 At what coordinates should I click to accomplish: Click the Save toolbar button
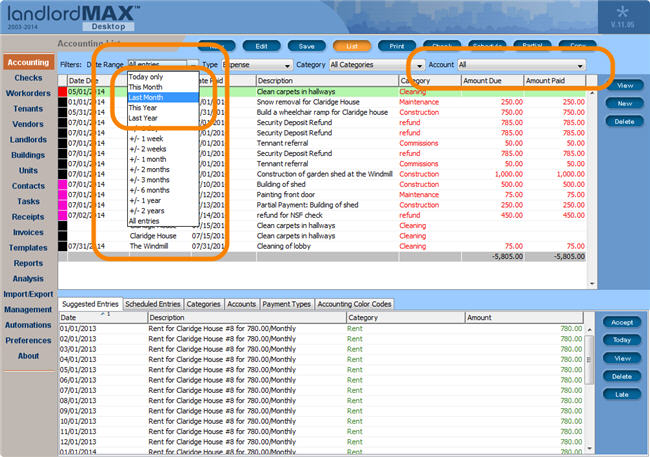(307, 46)
